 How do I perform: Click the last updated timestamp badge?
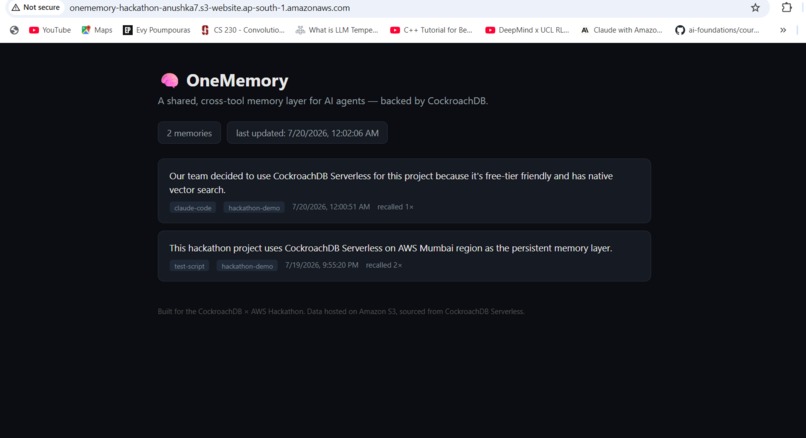pos(307,133)
